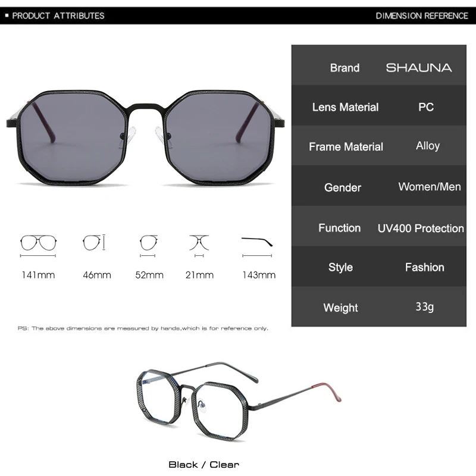476x476 pixels.
Task: Click the 21mm nose bridge icon
Action: pos(199,246)
